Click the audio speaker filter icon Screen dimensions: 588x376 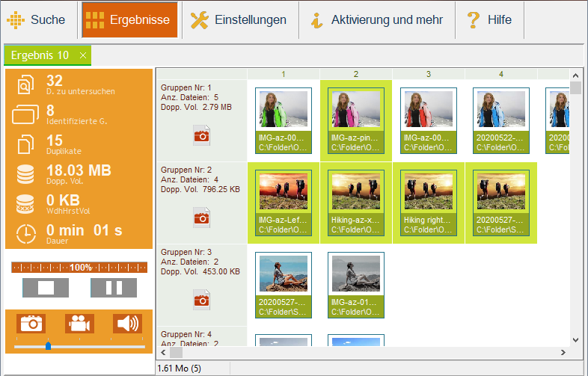(x=127, y=323)
